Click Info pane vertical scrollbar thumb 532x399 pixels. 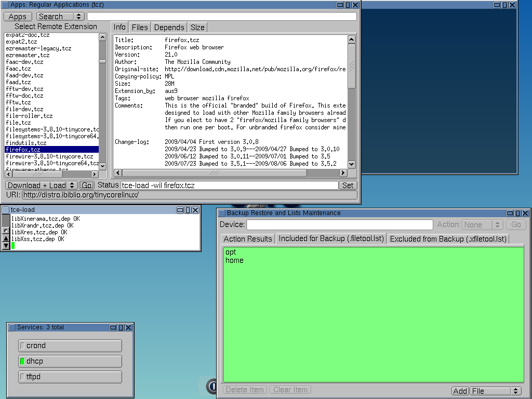pyautogui.click(x=352, y=66)
